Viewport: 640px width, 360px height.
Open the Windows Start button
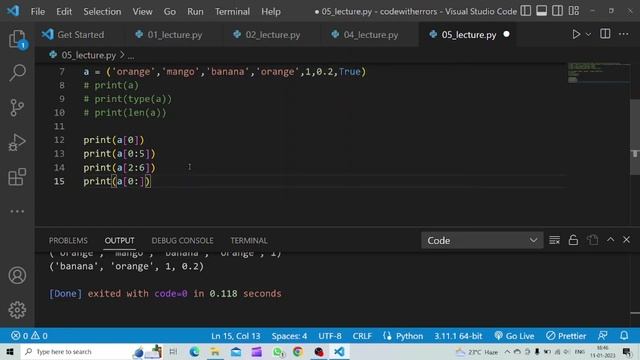coord(10,351)
